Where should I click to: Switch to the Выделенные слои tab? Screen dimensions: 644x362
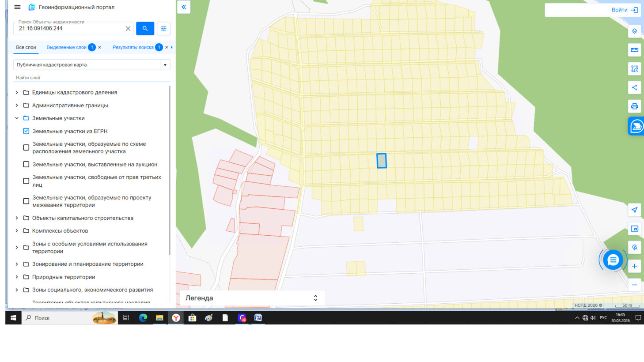click(x=66, y=47)
